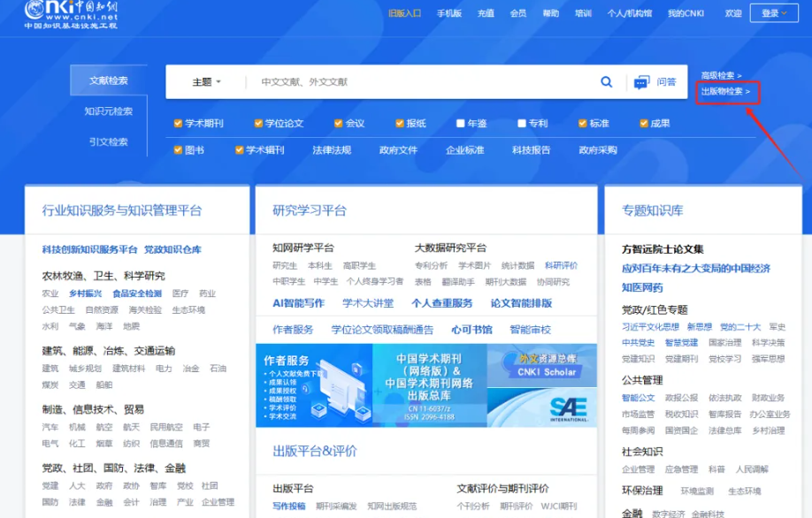
Task: Click the CNKI Scholar banner
Action: click(542, 365)
